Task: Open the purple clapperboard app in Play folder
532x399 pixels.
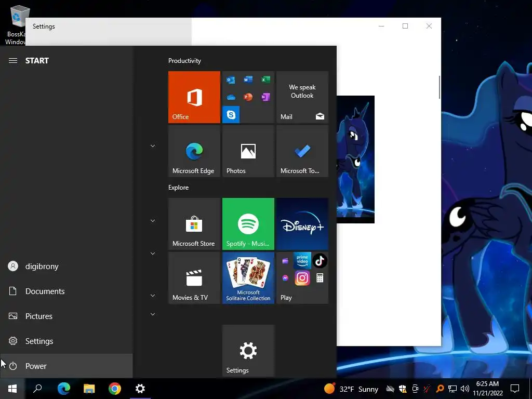Action: pos(285,261)
